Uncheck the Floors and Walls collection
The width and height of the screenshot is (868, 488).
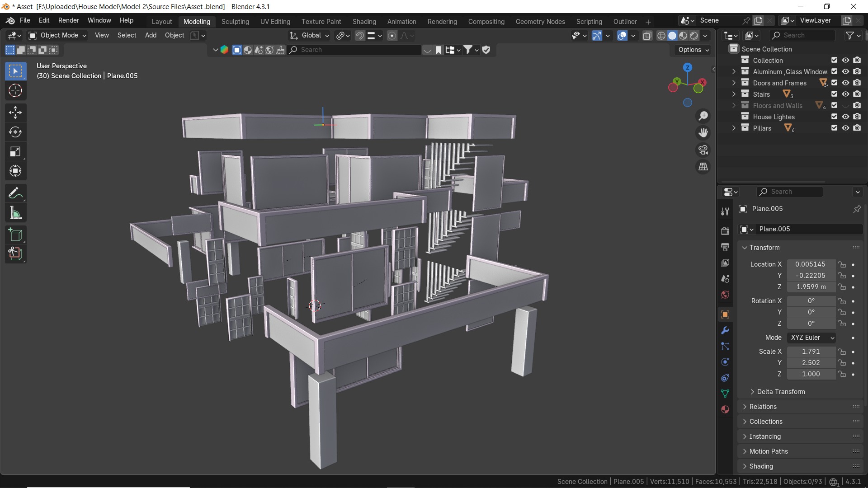pyautogui.click(x=835, y=105)
